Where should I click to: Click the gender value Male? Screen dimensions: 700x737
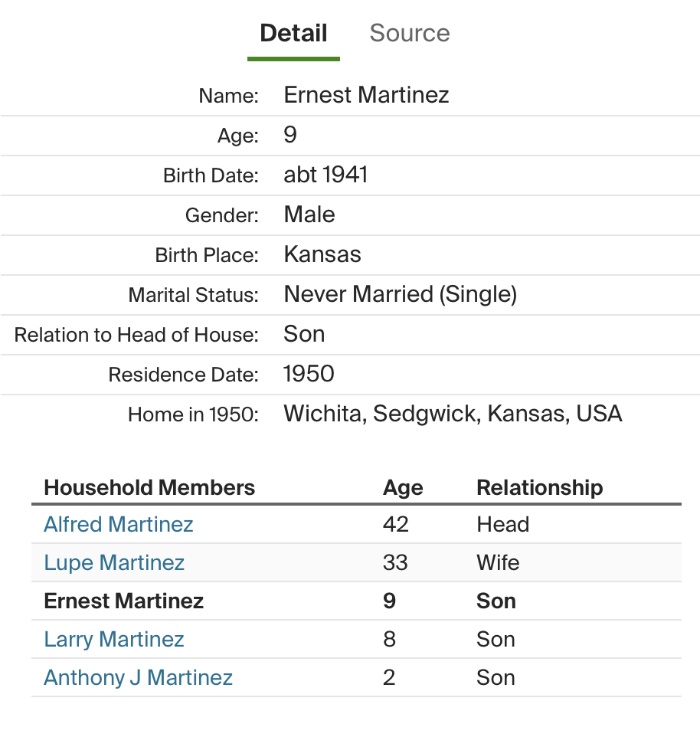309,215
